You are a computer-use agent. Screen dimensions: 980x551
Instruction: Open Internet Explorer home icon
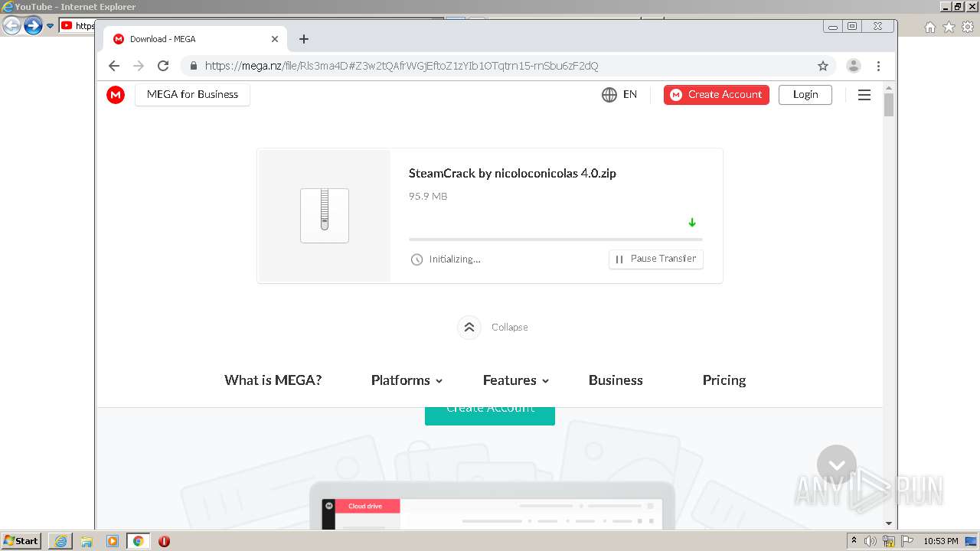(930, 27)
